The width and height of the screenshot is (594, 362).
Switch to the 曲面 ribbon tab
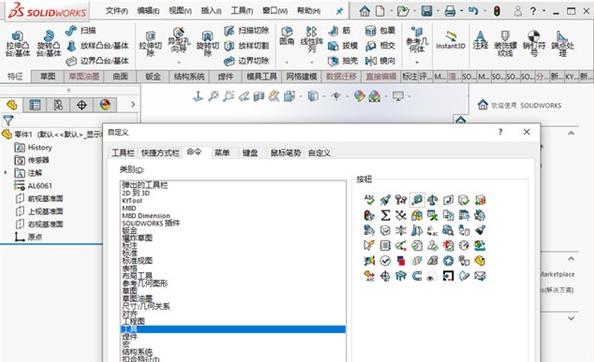pos(120,76)
